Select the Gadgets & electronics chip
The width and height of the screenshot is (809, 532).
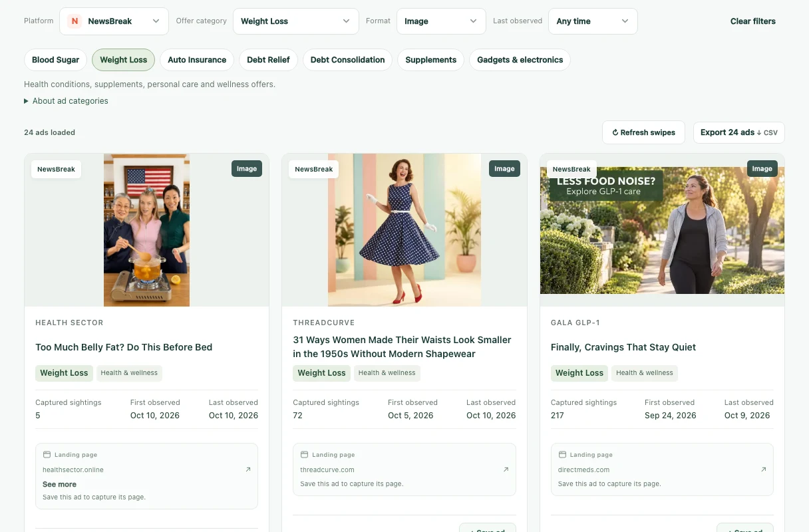point(520,60)
